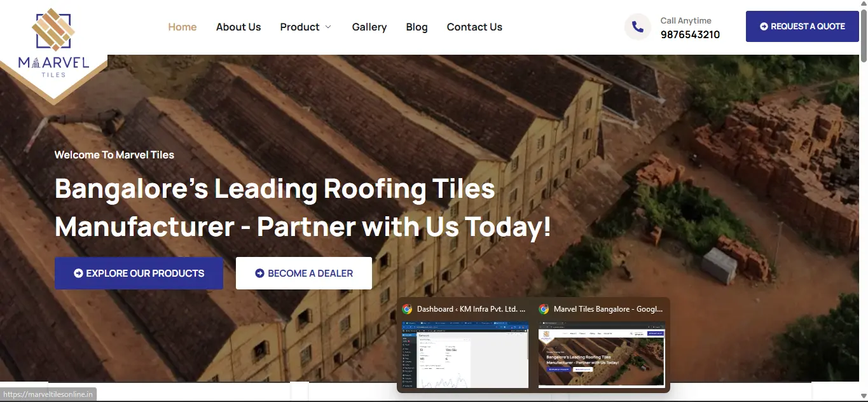Image resolution: width=868 pixels, height=402 pixels.
Task: Navigate to the Gallery page
Action: click(x=369, y=27)
